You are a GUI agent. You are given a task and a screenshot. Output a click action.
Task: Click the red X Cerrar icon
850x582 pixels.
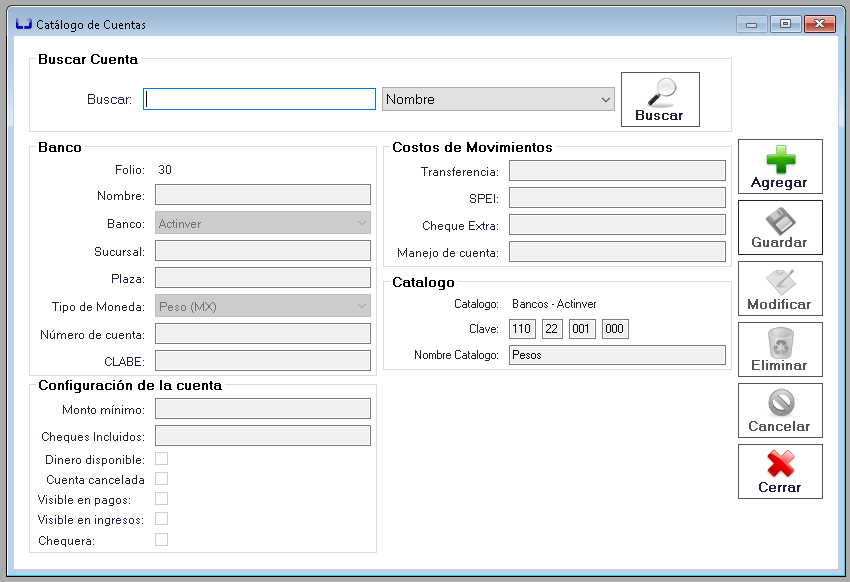(x=781, y=464)
